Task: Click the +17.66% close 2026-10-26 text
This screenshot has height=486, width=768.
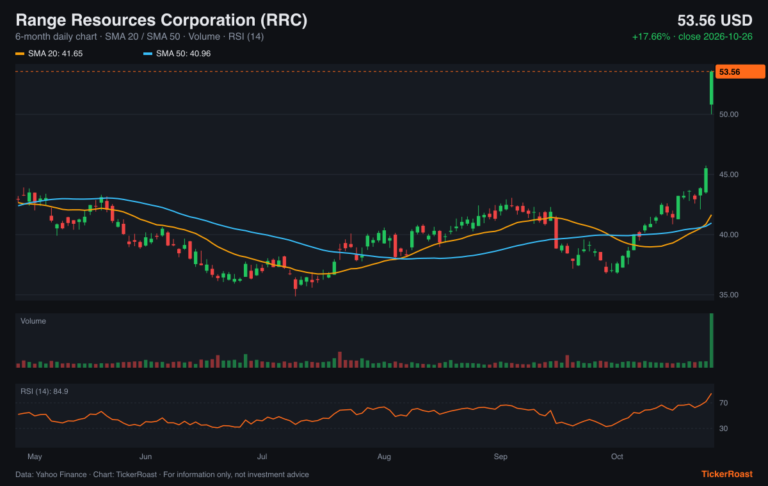Action: point(692,37)
